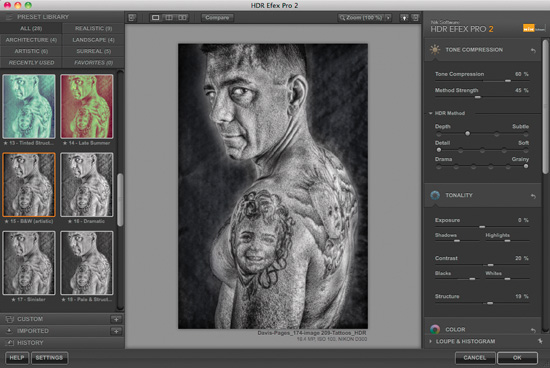Adjust the Highlights slider
This screenshot has height=368, width=550.
click(x=507, y=241)
